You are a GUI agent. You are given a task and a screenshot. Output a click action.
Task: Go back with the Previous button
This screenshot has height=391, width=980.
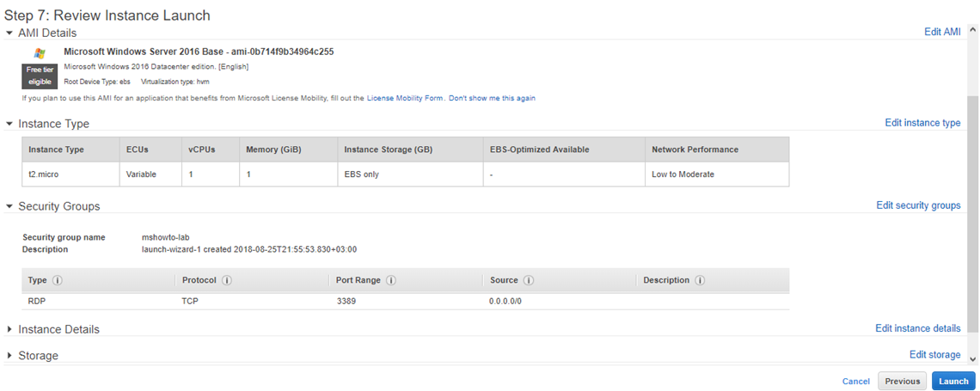coord(902,381)
